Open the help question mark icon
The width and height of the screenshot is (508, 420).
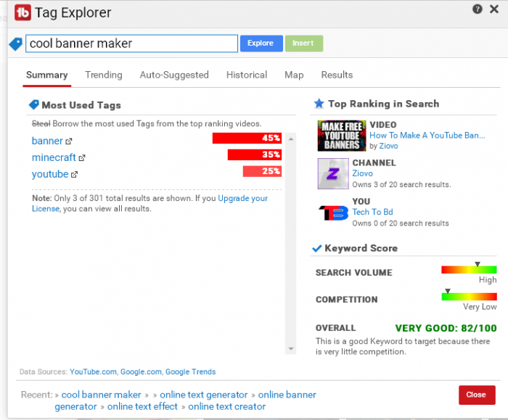click(478, 9)
